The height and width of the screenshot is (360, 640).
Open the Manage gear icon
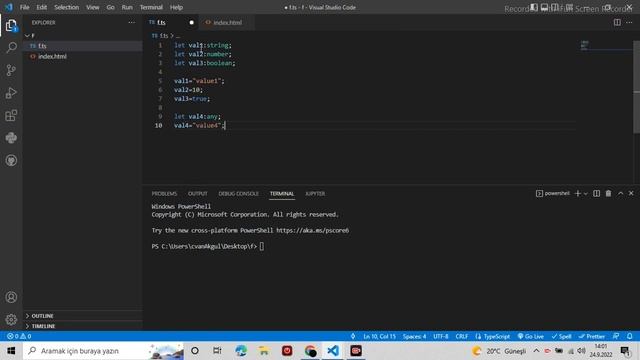[11, 319]
